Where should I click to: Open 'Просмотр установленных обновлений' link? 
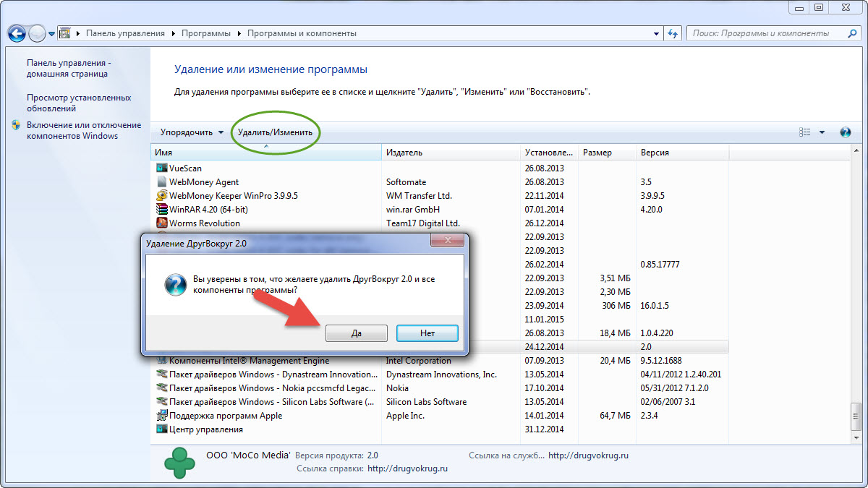pyautogui.click(x=79, y=103)
